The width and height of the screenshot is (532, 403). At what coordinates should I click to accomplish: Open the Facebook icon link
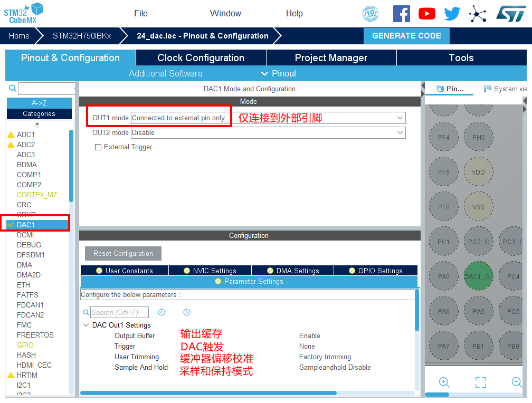(x=401, y=14)
